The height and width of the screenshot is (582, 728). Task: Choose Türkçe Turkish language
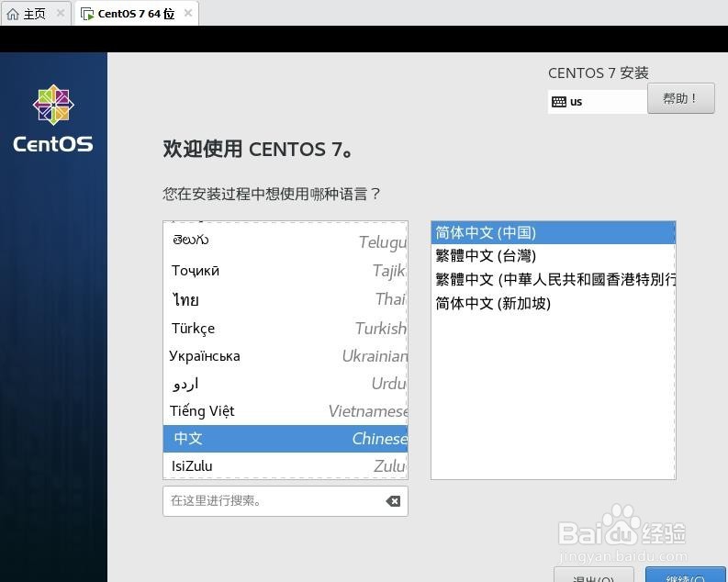[286, 328]
